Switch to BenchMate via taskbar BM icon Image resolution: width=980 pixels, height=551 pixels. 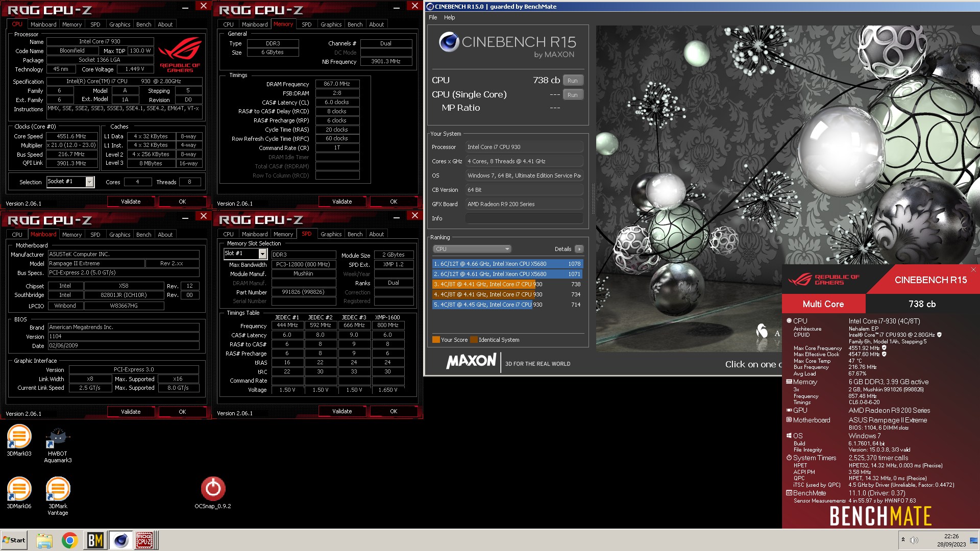[x=95, y=540]
